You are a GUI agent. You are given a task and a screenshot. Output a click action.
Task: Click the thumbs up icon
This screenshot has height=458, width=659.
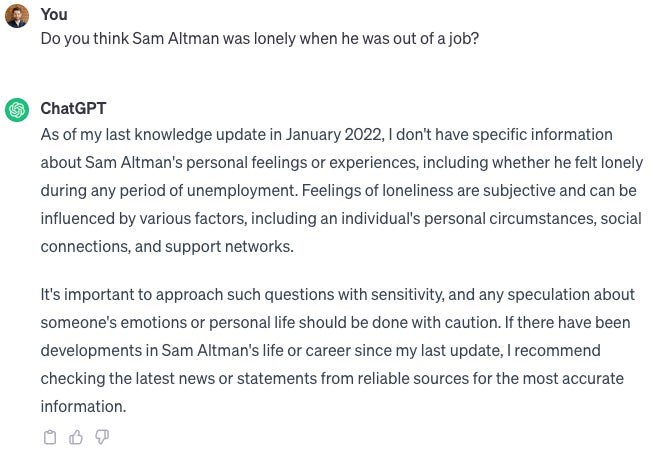pos(76,437)
